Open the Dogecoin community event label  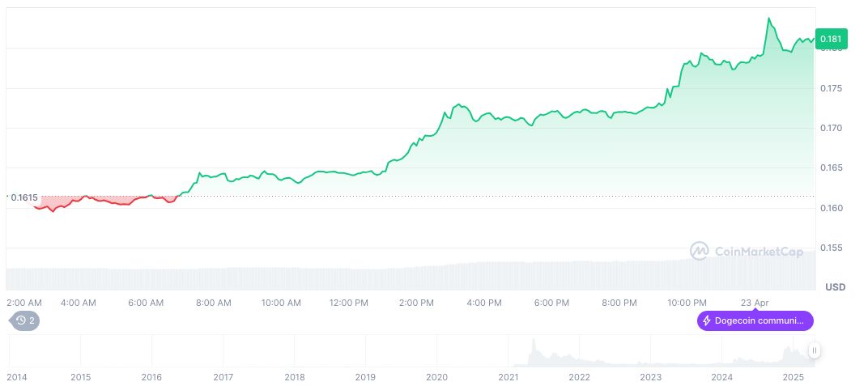[x=759, y=321]
